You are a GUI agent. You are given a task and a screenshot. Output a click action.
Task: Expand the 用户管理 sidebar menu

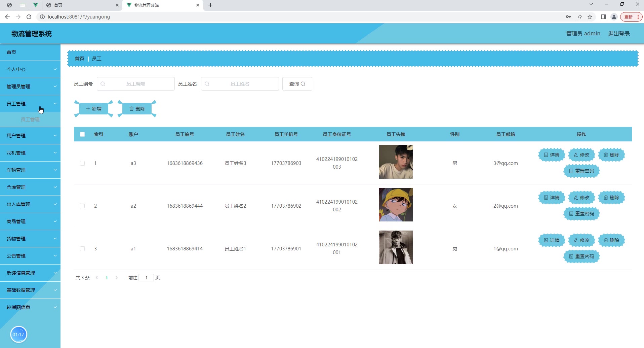(x=30, y=136)
